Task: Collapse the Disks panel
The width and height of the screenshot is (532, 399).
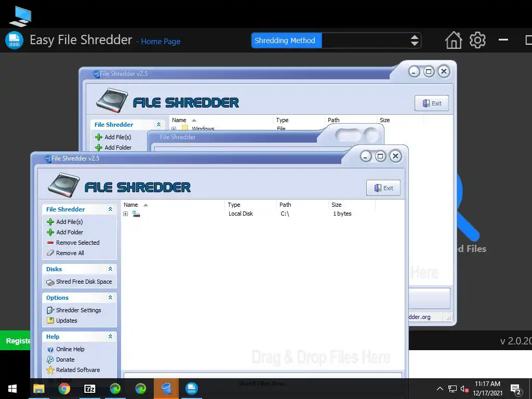Action: tap(110, 269)
